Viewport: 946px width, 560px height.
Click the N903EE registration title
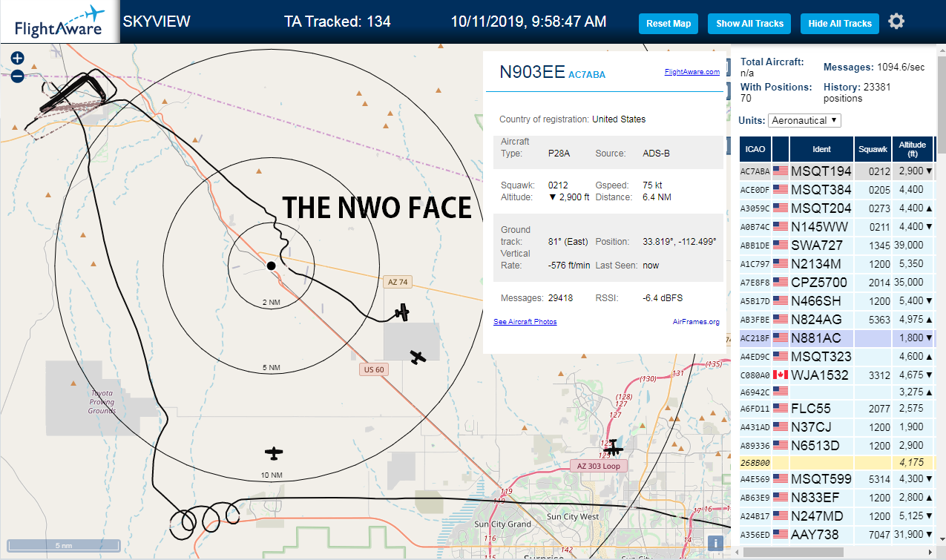pyautogui.click(x=532, y=72)
